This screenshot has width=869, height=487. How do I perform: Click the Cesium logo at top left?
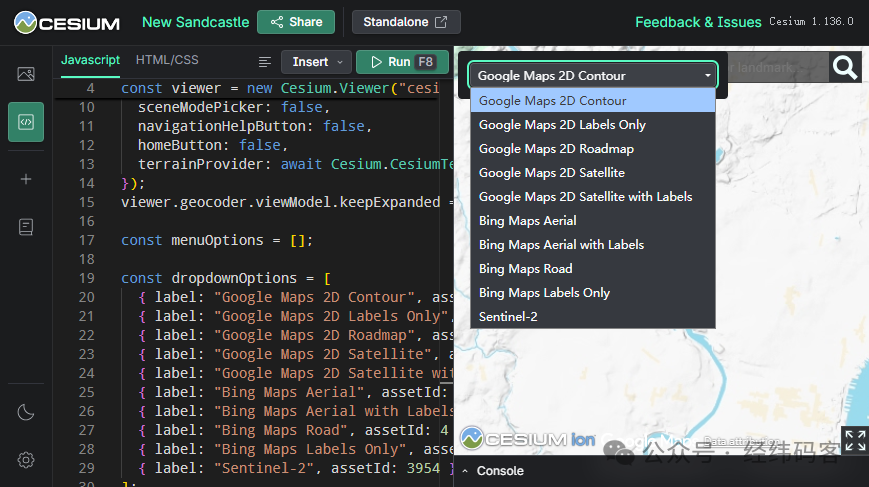(67, 22)
